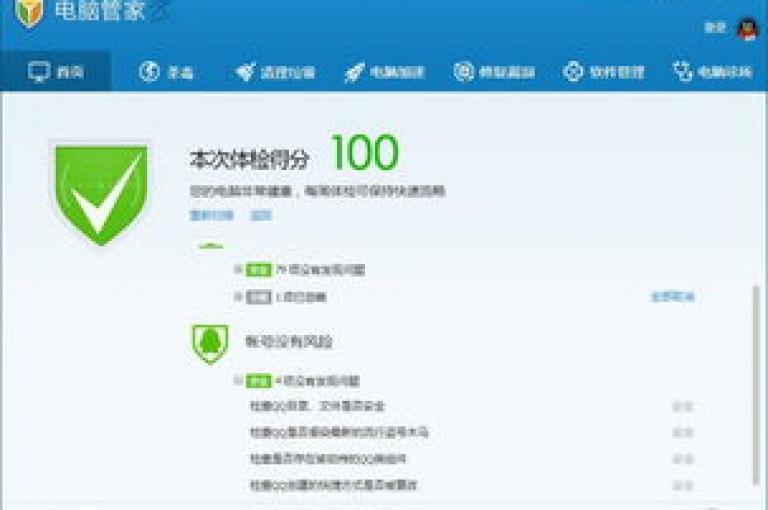
Task: Click the second blue link under the score description
Action: 261,215
